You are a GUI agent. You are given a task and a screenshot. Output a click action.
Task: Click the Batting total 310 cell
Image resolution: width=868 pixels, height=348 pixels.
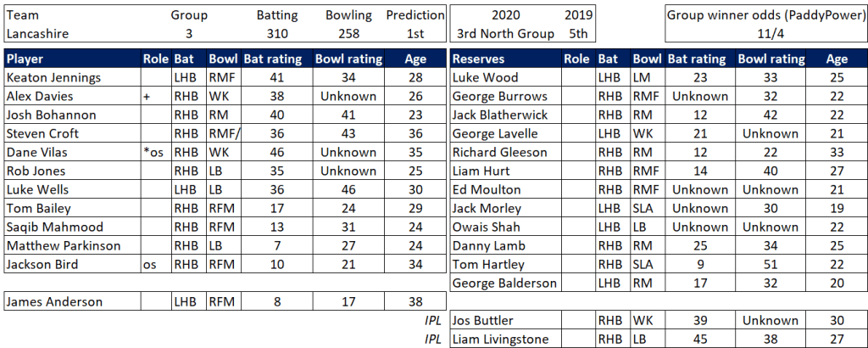click(x=274, y=34)
